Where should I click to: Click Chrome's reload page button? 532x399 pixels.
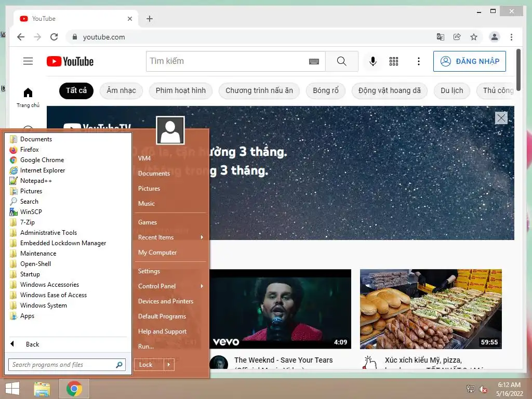(x=54, y=37)
